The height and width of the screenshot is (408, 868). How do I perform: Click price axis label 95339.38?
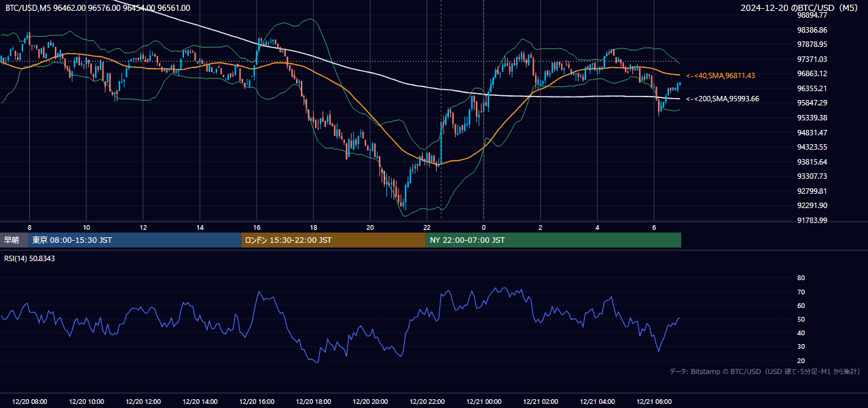tap(812, 118)
